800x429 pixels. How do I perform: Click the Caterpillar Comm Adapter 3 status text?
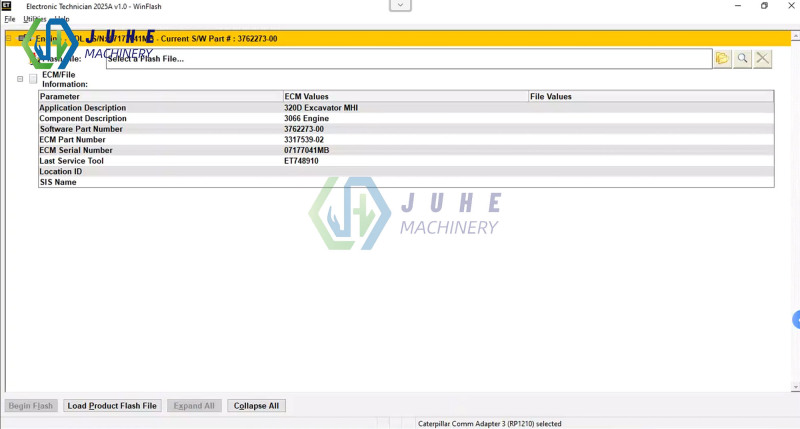(x=490, y=424)
